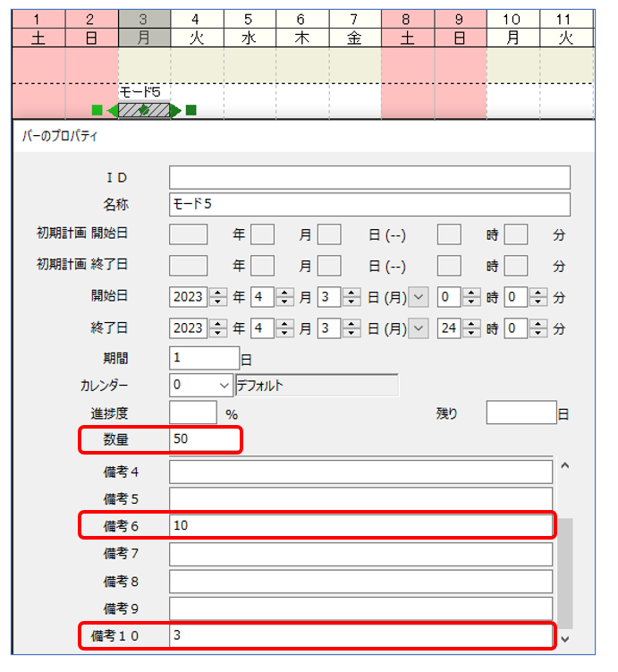Screen dimensions: 618x672
Task: Click the 数量 field containing 50
Action: click(204, 440)
